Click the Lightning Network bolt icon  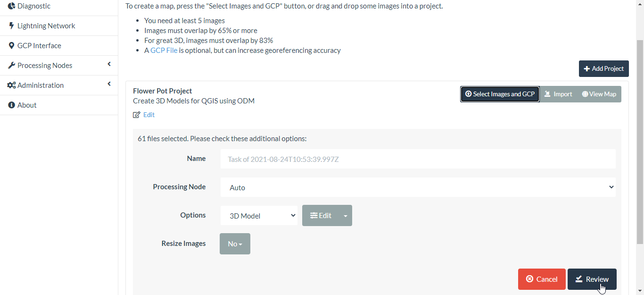point(11,26)
